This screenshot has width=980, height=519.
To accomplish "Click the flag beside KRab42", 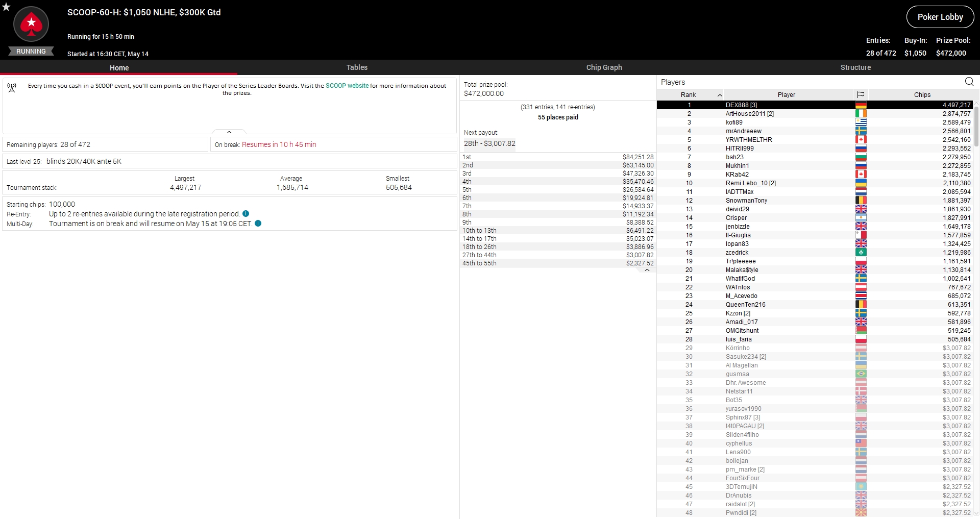I will [x=861, y=175].
